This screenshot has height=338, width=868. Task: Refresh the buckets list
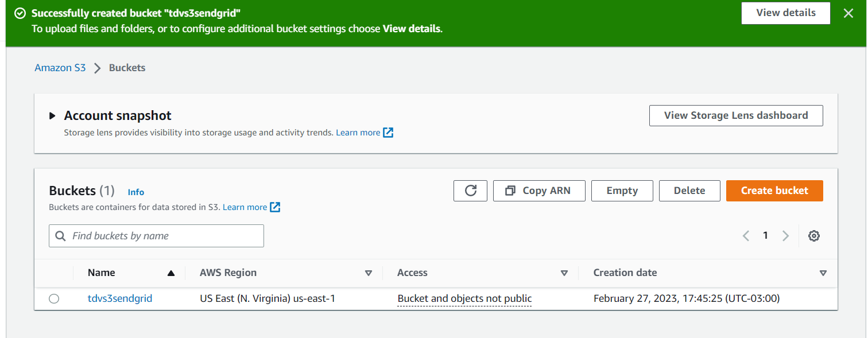click(470, 191)
